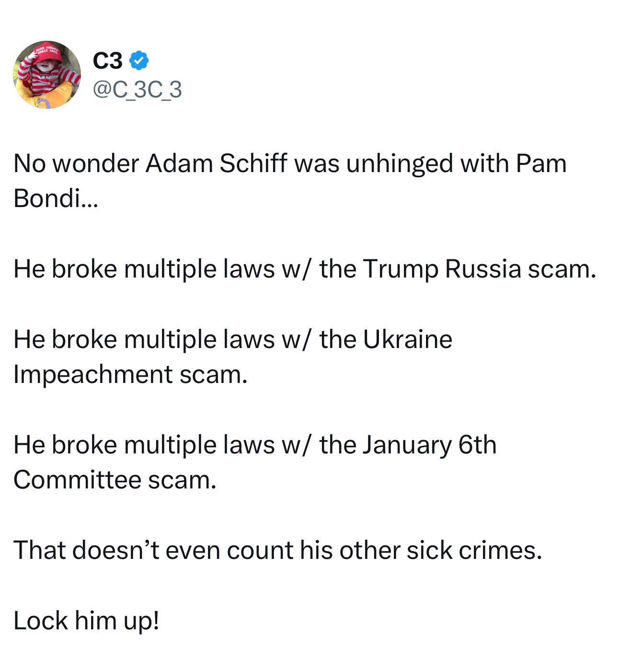Screen dimensions: 618x672
Task: Click "He broke" in the Trump Russia sentence
Action: tap(65, 269)
